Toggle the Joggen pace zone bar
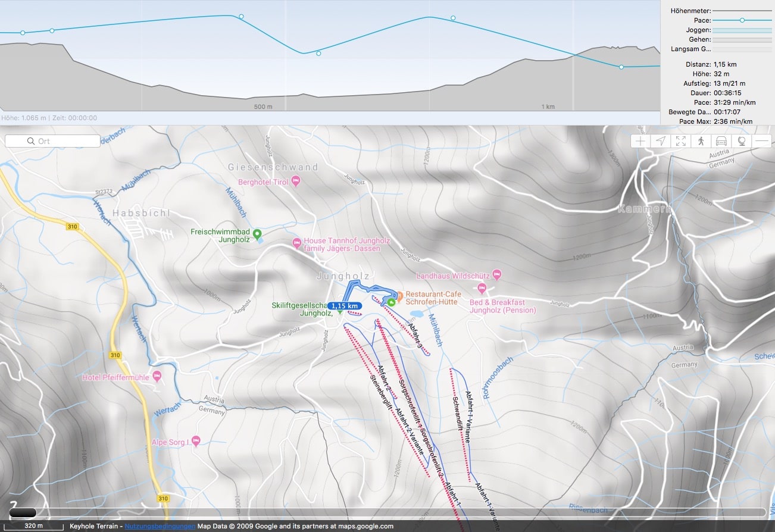Image resolution: width=775 pixels, height=532 pixels. (x=742, y=30)
